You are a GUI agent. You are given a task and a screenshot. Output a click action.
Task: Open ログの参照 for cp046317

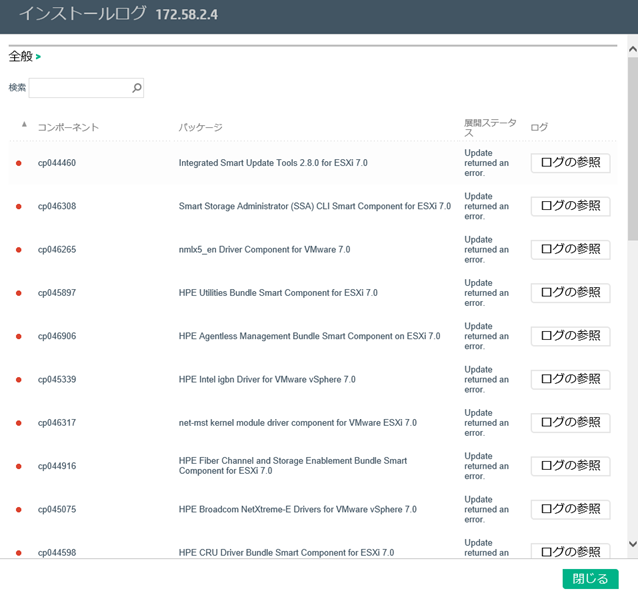(570, 423)
